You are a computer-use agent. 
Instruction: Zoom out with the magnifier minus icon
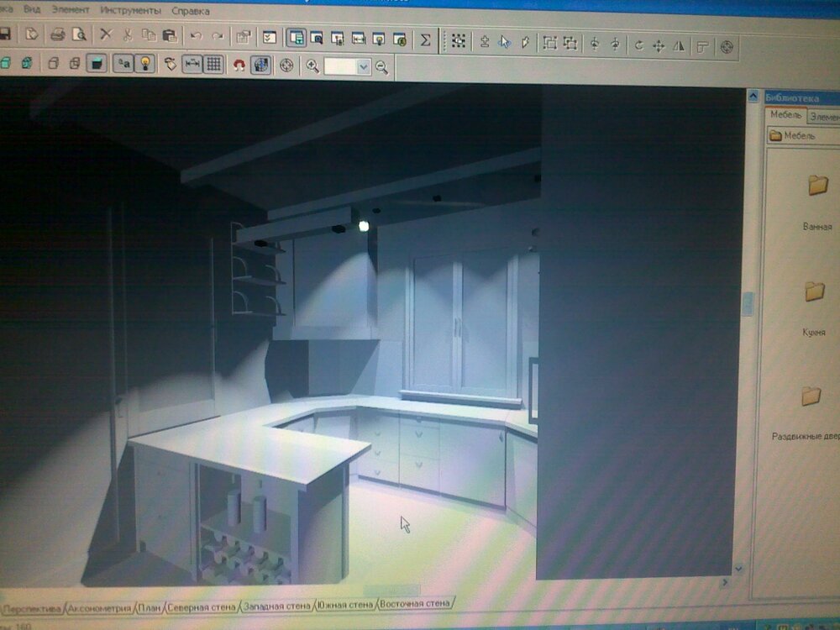point(381,67)
